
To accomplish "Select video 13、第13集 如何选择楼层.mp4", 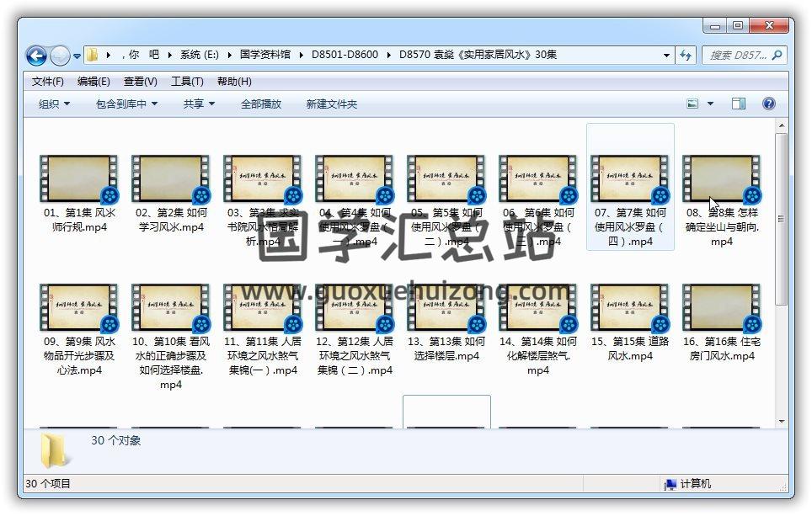I will pos(446,322).
